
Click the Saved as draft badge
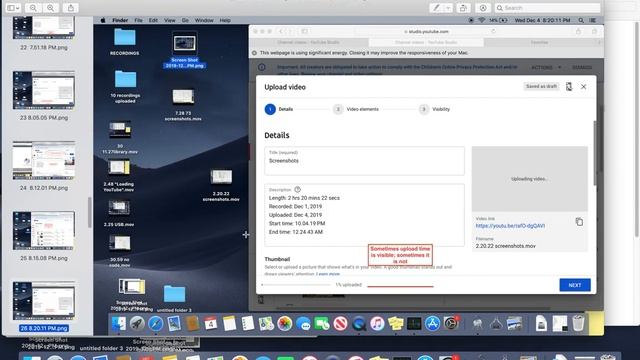coord(541,87)
